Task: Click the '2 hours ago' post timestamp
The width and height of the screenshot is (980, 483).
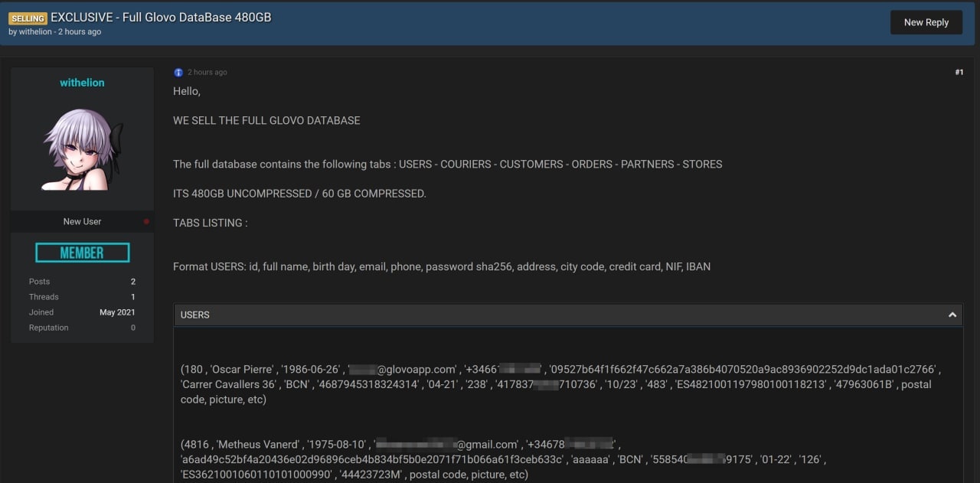Action: [207, 72]
